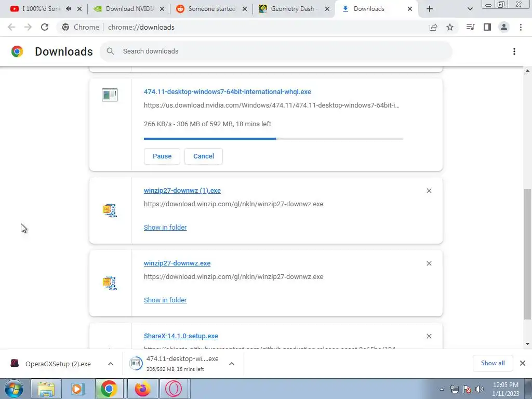Click the NVIDIA installer file icon
This screenshot has height=399, width=532.
(110, 95)
